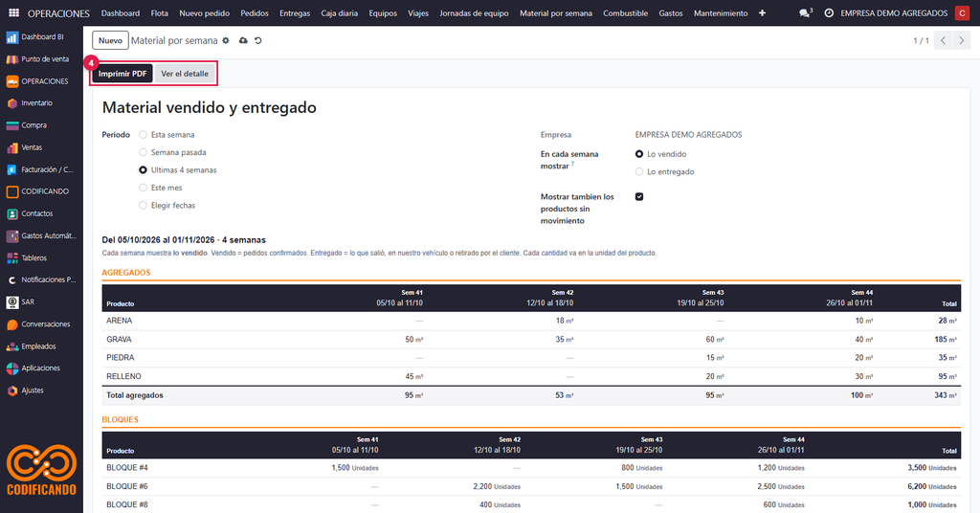Open the Gastos menu
Viewport: 980px width, 513px height.
click(x=671, y=13)
